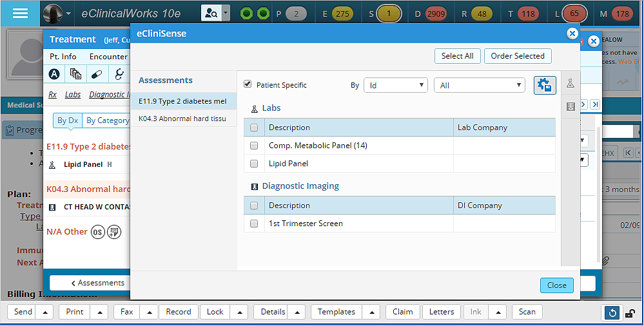
Task: Click the user avatar photo
Action: point(53,14)
